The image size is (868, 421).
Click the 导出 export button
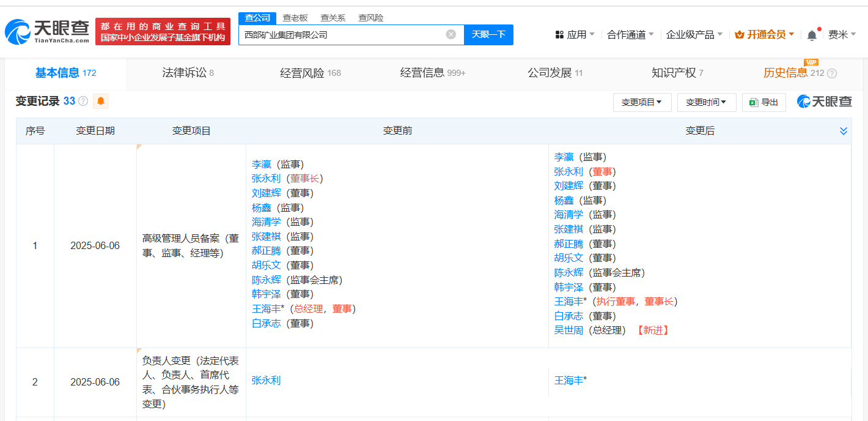coord(764,102)
